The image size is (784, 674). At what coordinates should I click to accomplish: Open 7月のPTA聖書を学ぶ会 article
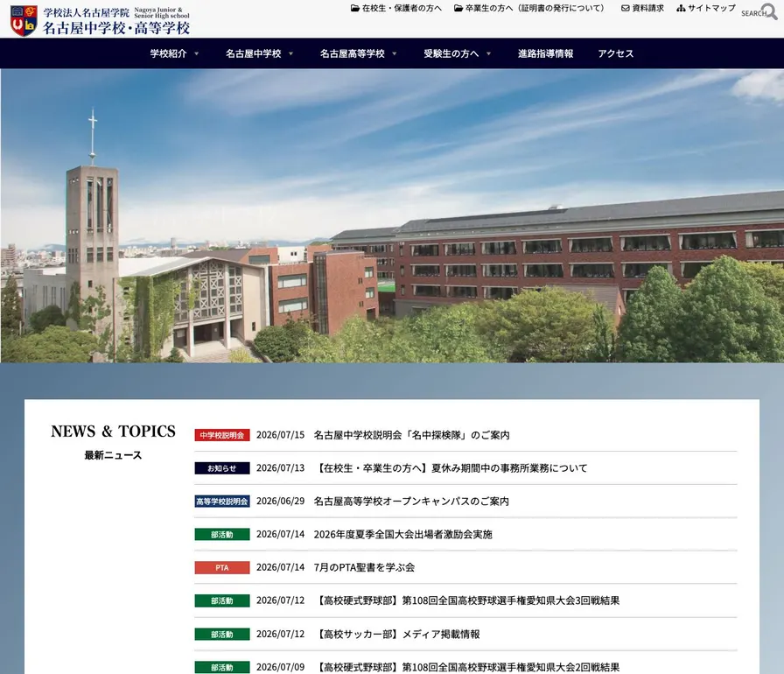click(364, 567)
